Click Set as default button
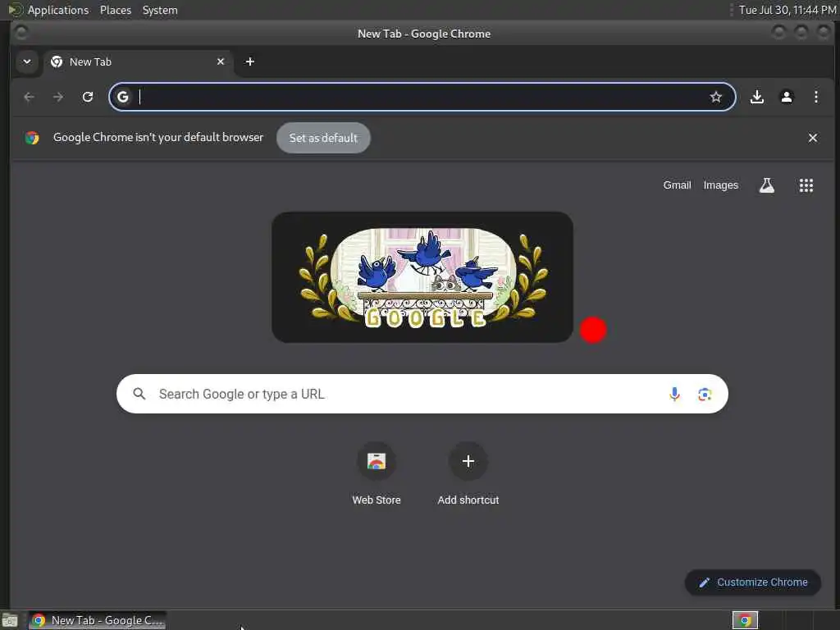840x630 pixels. [323, 138]
